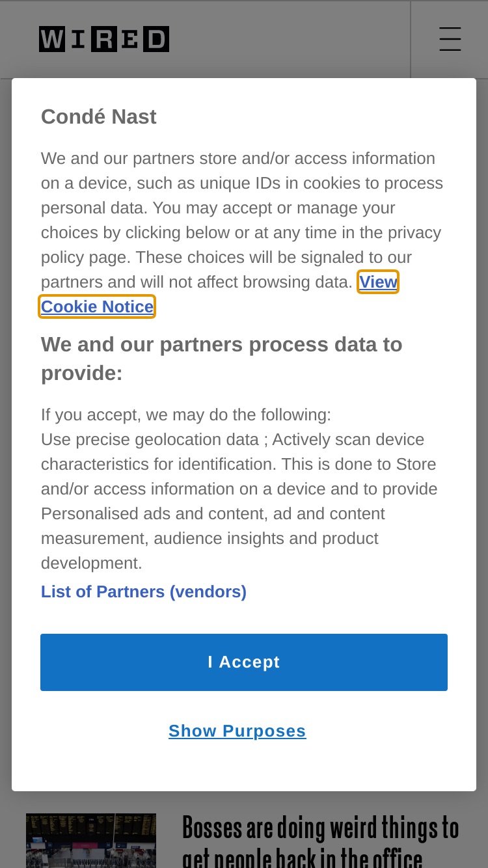Image resolution: width=488 pixels, height=868 pixels.
Task: Follow the Cookie Notice link
Action: 97,306
